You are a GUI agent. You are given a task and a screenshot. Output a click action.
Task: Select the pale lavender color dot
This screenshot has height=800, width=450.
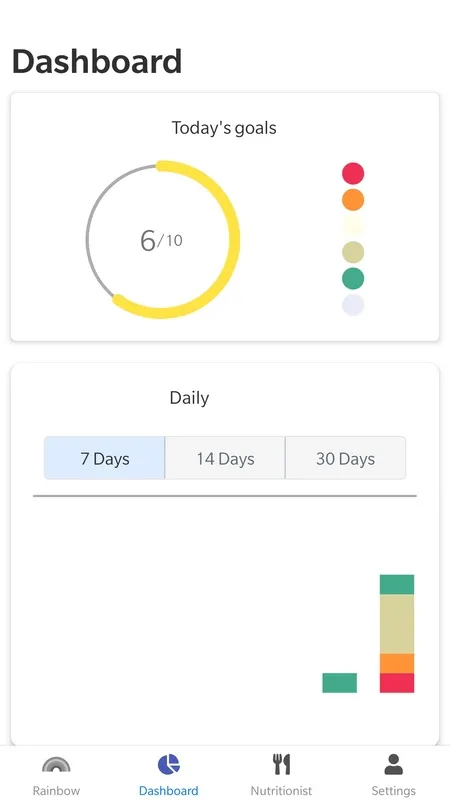click(x=353, y=305)
